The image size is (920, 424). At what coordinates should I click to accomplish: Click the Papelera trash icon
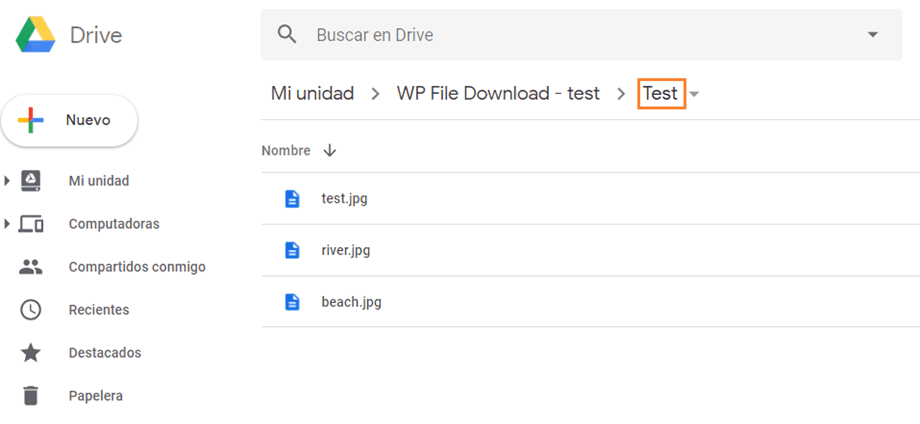tap(31, 396)
